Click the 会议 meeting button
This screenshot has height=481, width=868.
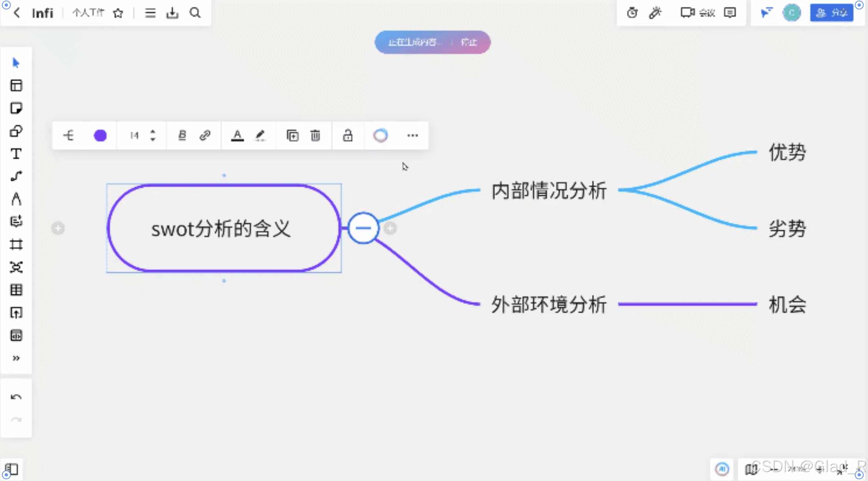point(697,13)
